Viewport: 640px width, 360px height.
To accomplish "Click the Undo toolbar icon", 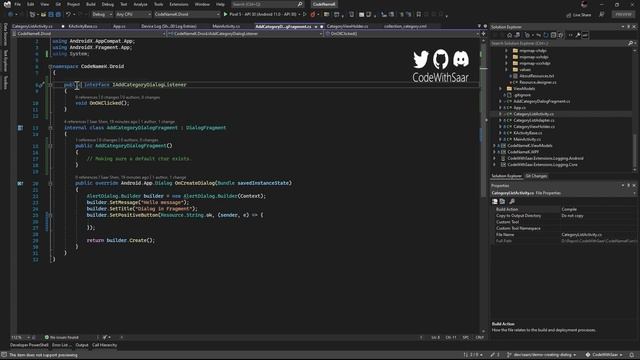I will click(x=68, y=14).
